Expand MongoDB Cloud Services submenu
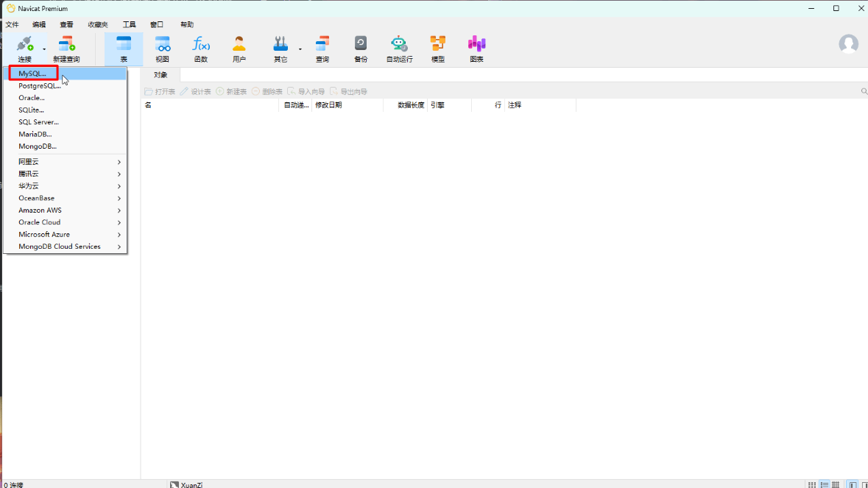868x488 pixels. 66,247
